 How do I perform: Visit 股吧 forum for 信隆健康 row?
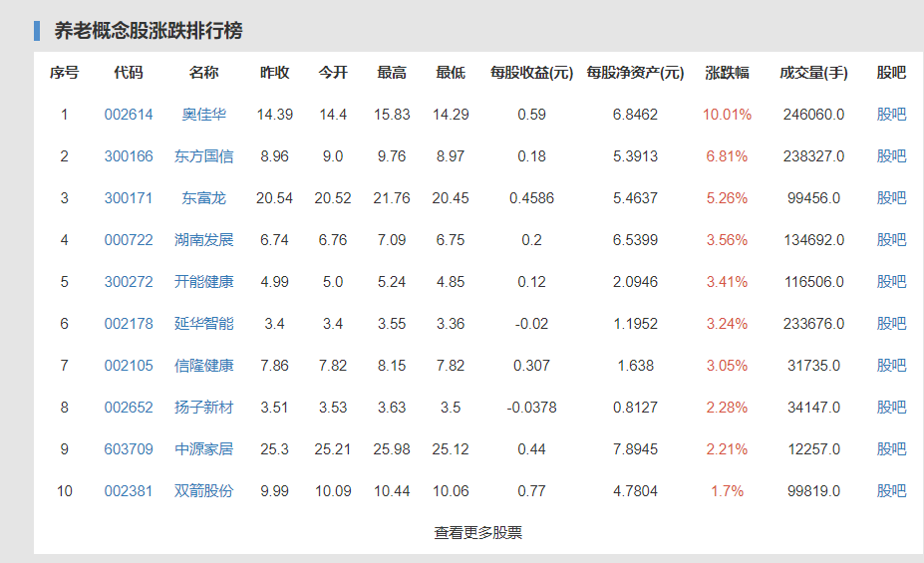pos(891,365)
